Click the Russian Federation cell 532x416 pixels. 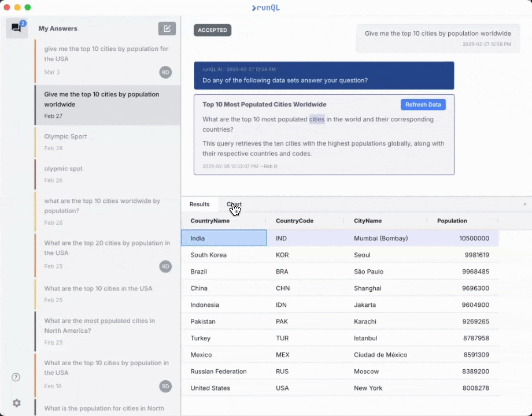coord(224,372)
